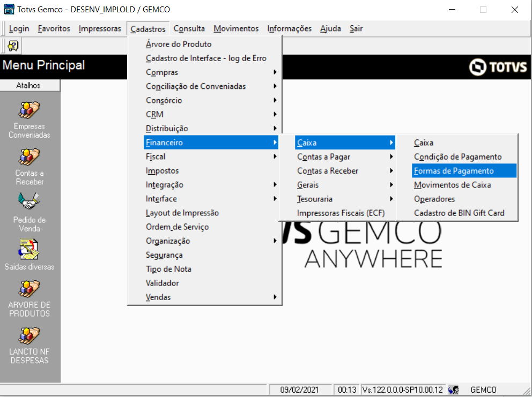Open the Empresas Conveniadas shortcut icon
This screenshot has height=397, width=532.
point(29,110)
